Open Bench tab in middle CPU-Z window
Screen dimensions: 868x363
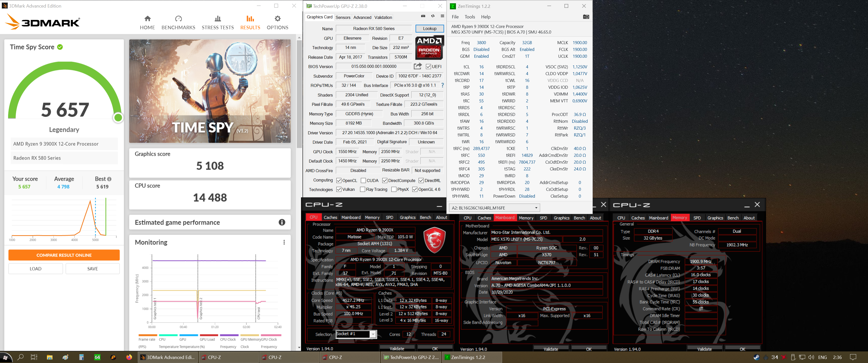pyautogui.click(x=579, y=218)
